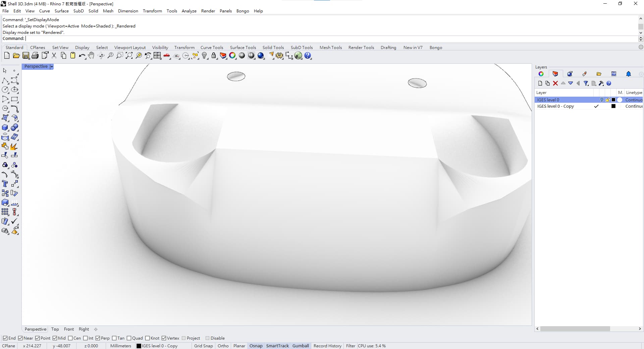The image size is (644, 349).
Task: Click the Zoom extents magnifier icon
Action: coord(129,56)
